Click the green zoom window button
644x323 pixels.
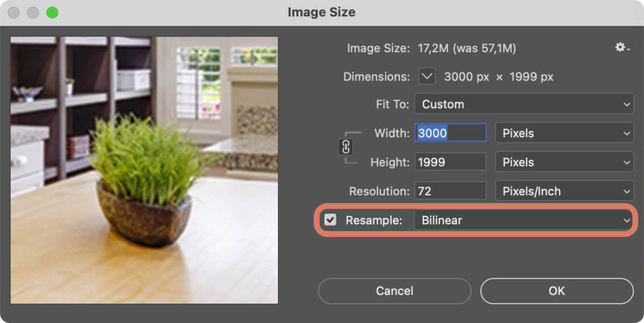tap(52, 13)
